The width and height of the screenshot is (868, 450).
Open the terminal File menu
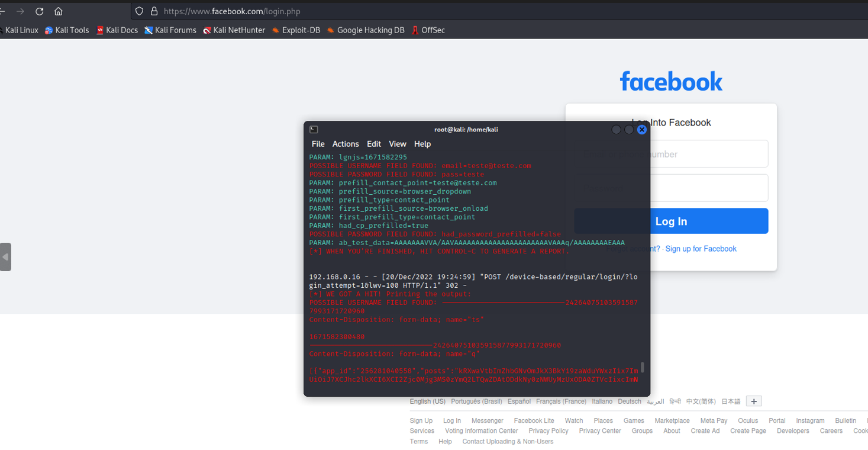pyautogui.click(x=318, y=144)
